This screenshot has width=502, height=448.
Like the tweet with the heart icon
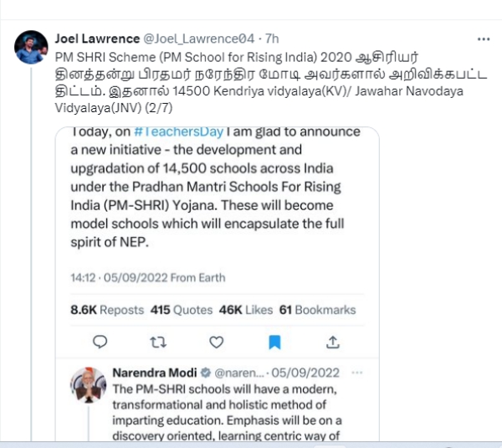pos(217,342)
